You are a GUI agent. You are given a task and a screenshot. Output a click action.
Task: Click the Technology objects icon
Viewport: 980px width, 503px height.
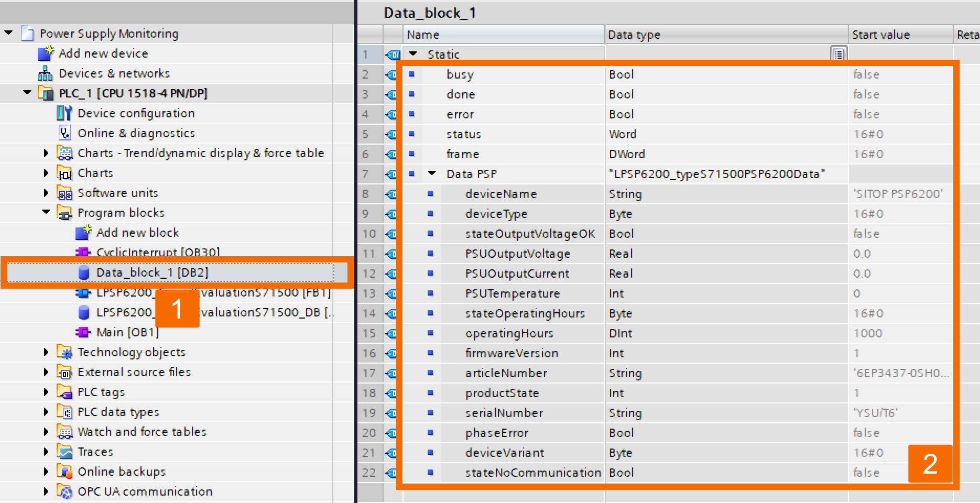click(x=64, y=352)
